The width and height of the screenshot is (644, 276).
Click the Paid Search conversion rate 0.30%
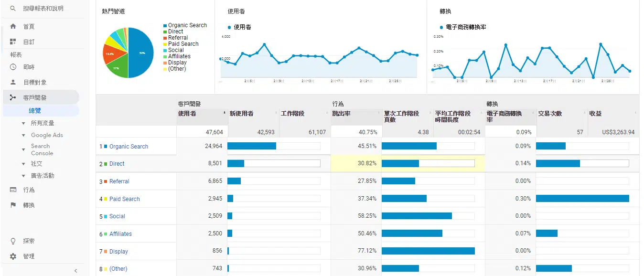click(523, 199)
